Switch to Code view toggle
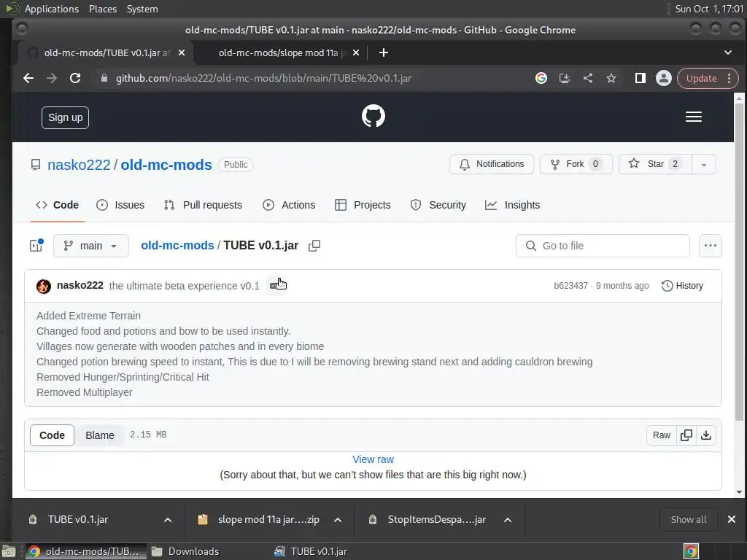 (x=52, y=435)
